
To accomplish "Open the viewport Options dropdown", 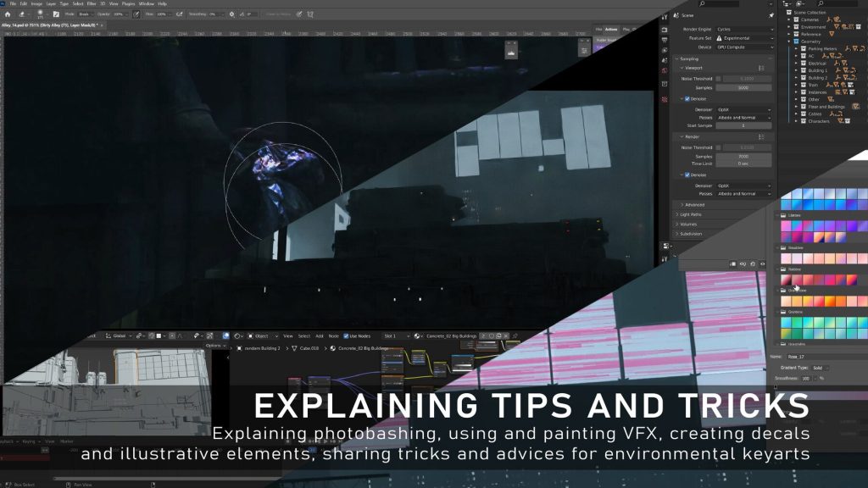I will pos(214,346).
